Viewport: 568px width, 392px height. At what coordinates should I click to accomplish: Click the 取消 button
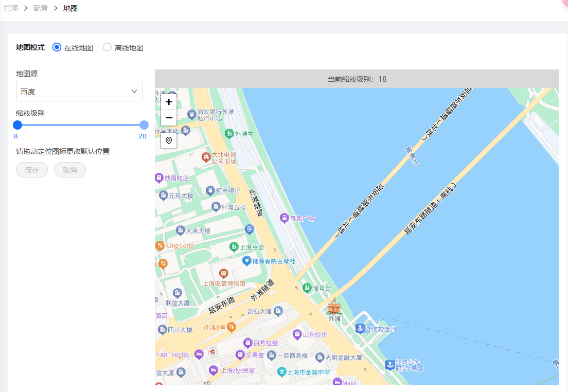click(70, 170)
